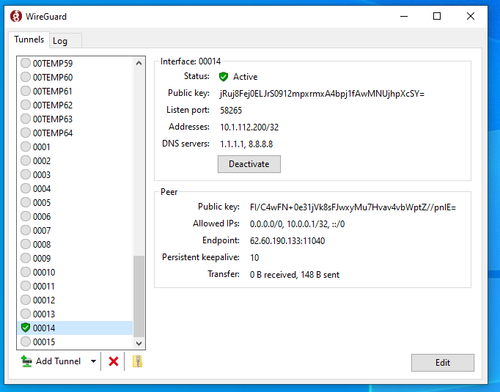This screenshot has width=500, height=392.
Task: Click green shield icon of tunnel 00014
Action: tap(25, 328)
